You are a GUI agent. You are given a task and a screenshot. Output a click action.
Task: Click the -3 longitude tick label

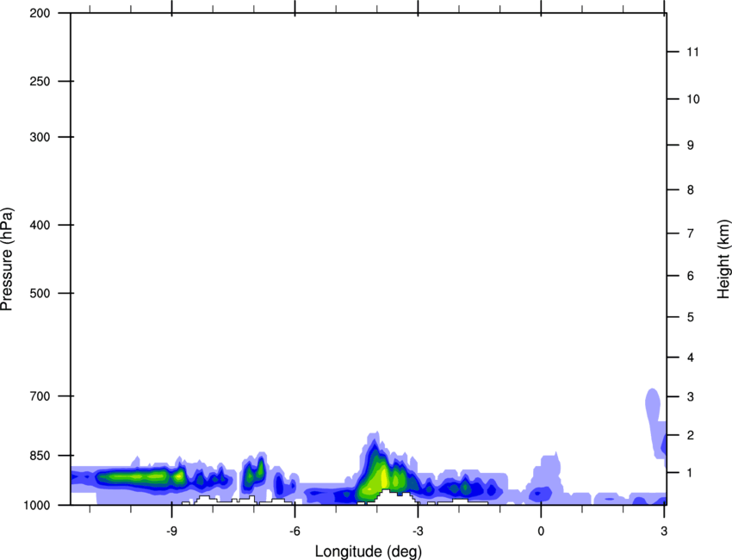(x=418, y=532)
